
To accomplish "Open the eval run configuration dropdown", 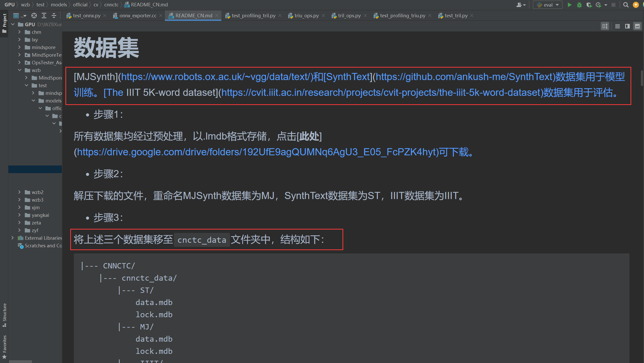I will 548,5.
